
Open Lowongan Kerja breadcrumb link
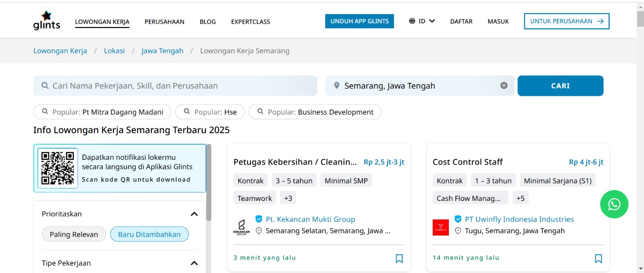[60, 51]
